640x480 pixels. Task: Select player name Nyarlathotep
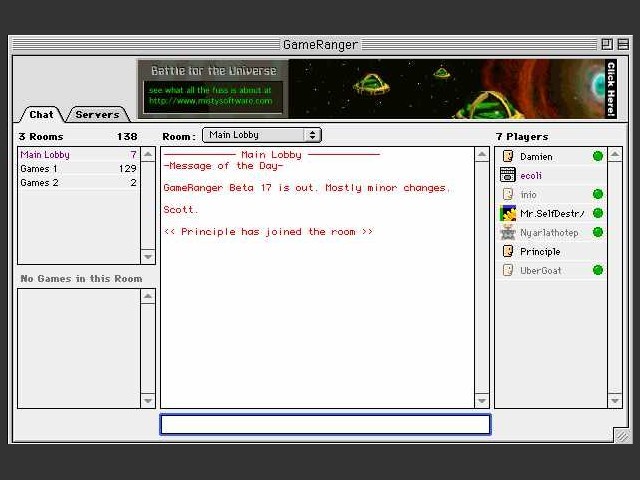pos(549,233)
